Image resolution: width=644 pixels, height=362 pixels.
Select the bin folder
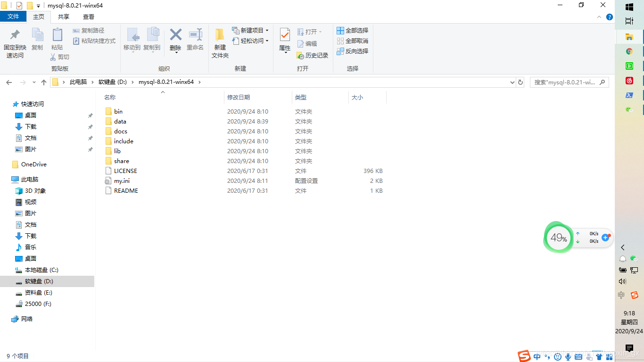(118, 112)
